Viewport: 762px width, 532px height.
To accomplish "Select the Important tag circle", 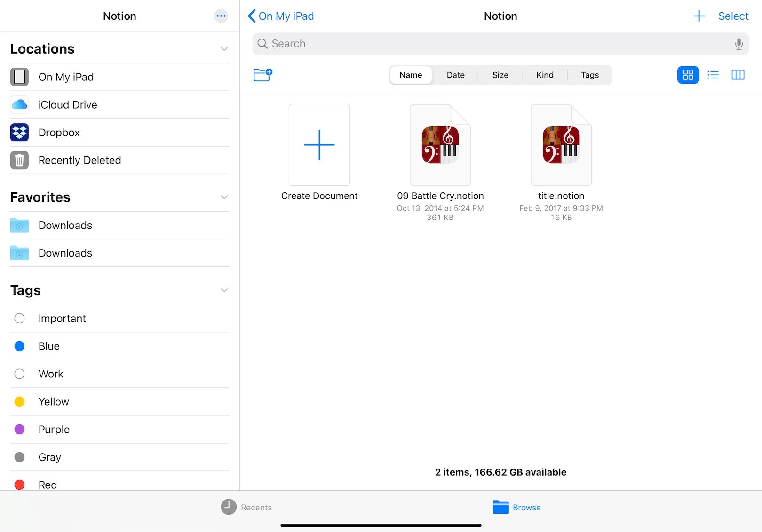I will click(19, 319).
